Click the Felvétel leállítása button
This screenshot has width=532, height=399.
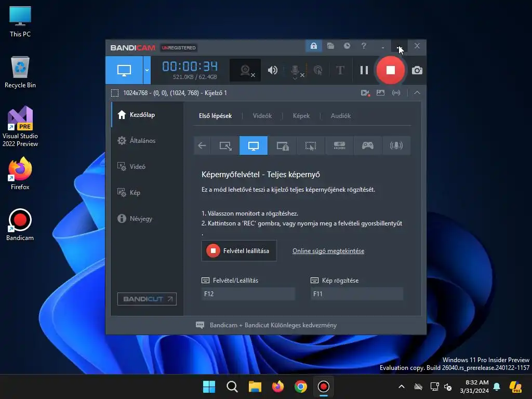[x=239, y=251]
